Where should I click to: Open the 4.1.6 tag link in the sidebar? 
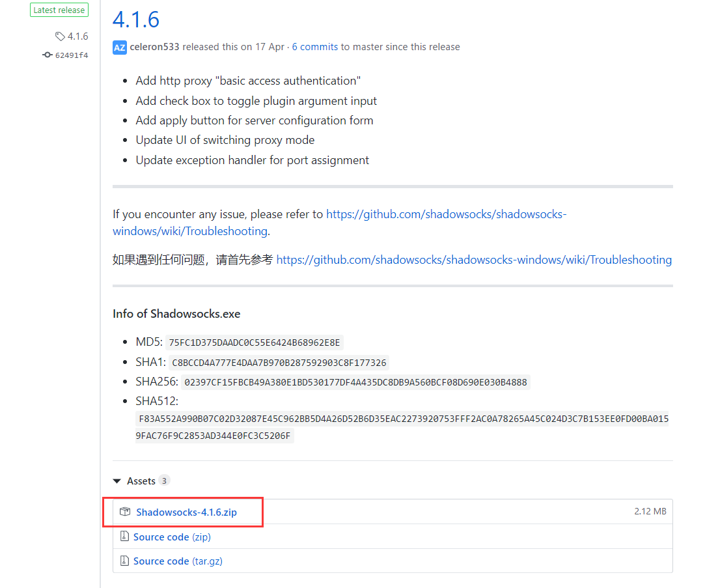pyautogui.click(x=77, y=36)
